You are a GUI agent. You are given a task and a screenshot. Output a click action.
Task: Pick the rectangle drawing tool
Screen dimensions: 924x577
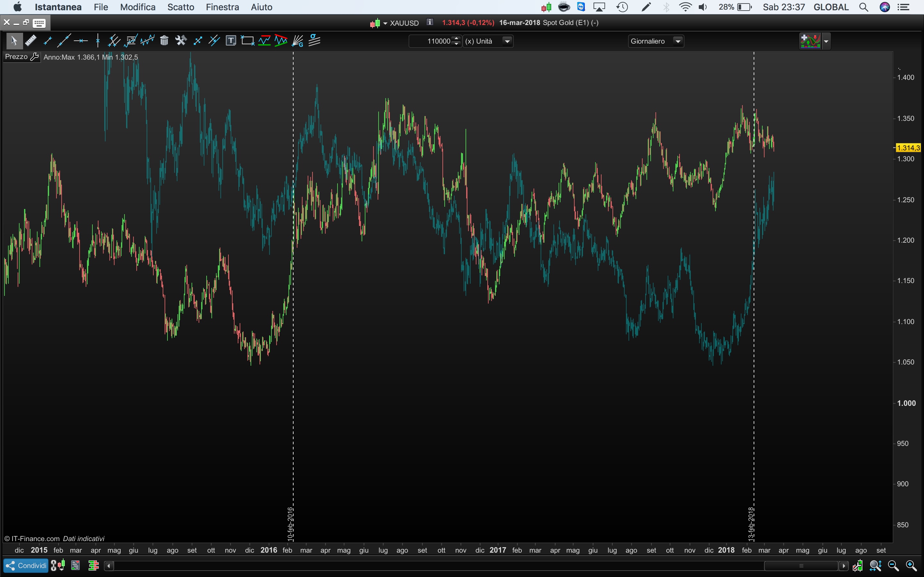[247, 40]
